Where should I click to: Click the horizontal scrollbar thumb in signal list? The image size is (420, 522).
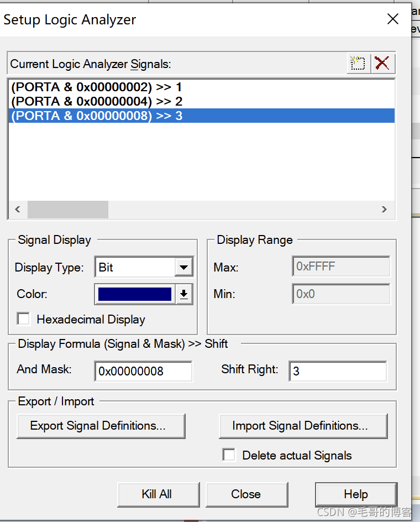click(68, 210)
